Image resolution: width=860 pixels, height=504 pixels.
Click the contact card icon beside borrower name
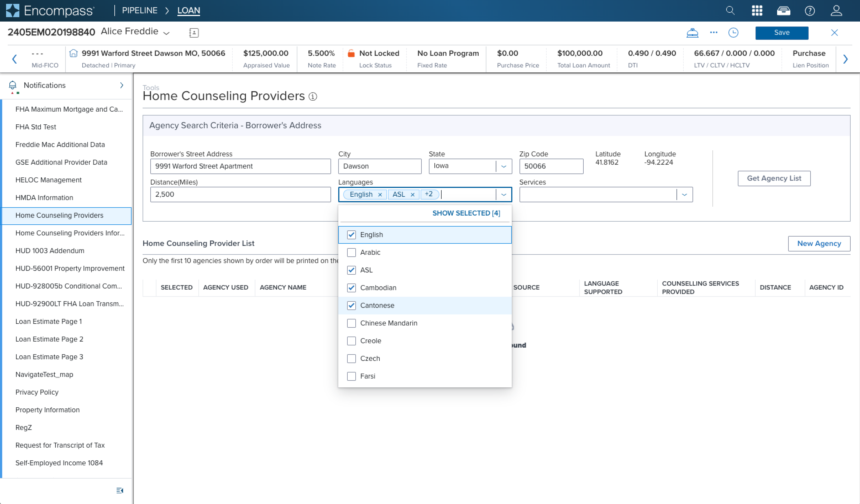[193, 33]
